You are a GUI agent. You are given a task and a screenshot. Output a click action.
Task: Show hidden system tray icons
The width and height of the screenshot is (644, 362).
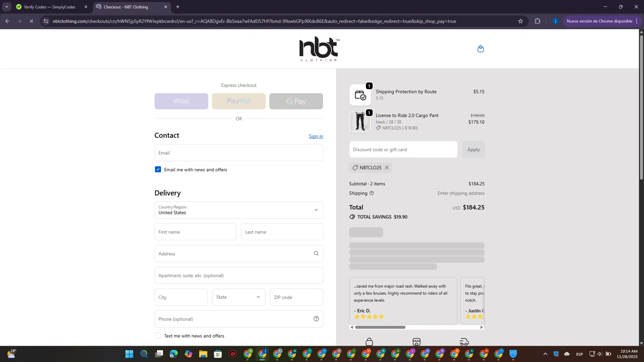pos(545,354)
